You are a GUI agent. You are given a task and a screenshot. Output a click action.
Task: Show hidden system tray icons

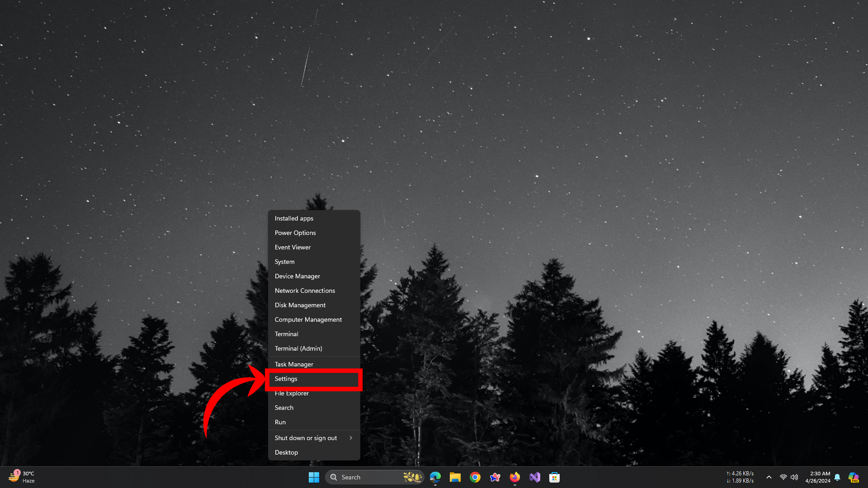(769, 477)
